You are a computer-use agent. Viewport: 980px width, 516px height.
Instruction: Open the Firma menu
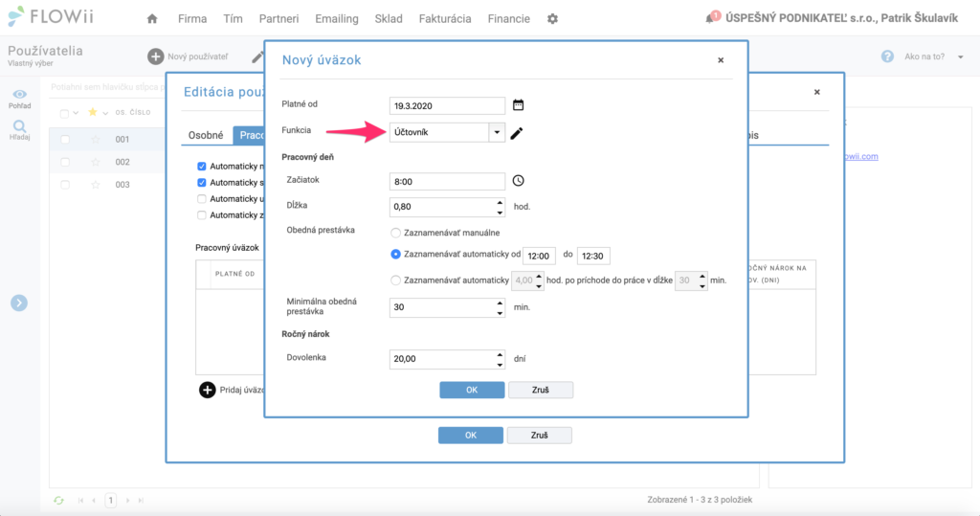click(191, 19)
